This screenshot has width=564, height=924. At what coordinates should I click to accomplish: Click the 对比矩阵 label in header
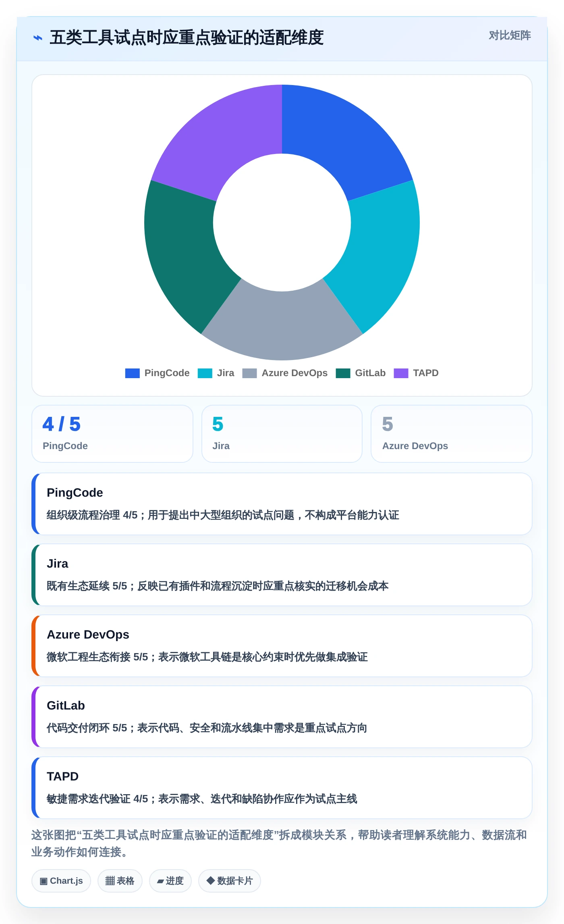(x=510, y=35)
